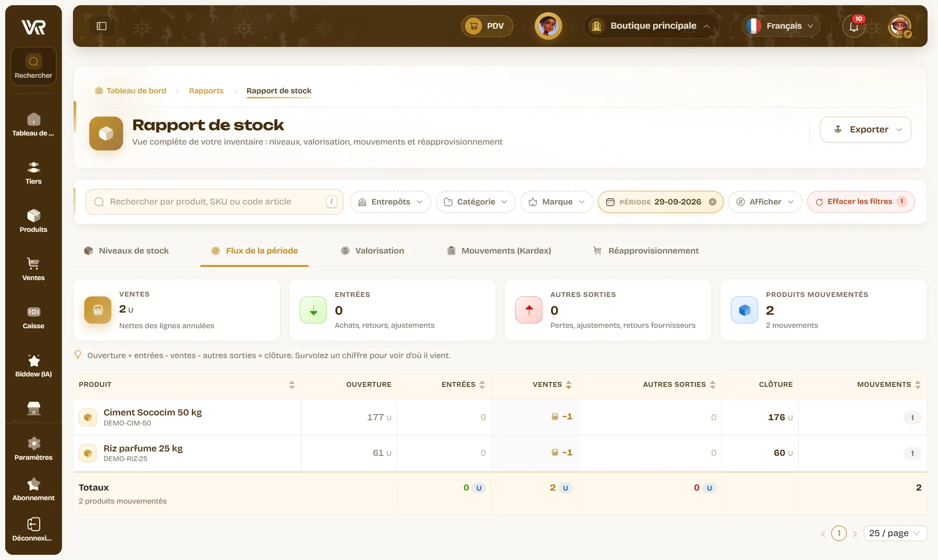The width and height of the screenshot is (938, 560).
Task: Follow Rapports breadcrumb link
Action: coord(206,91)
